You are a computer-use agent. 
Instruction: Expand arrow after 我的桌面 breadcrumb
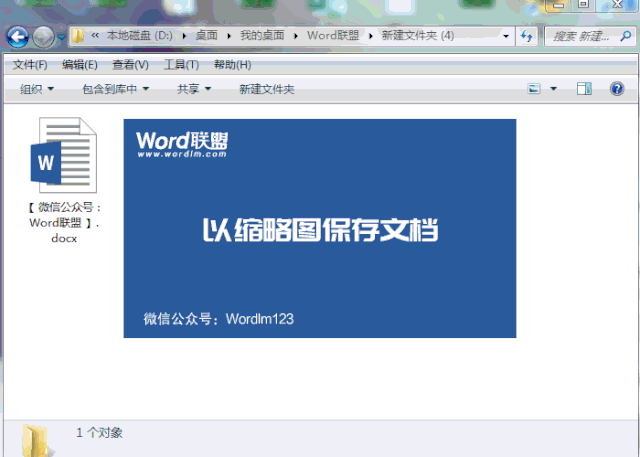[x=296, y=36]
